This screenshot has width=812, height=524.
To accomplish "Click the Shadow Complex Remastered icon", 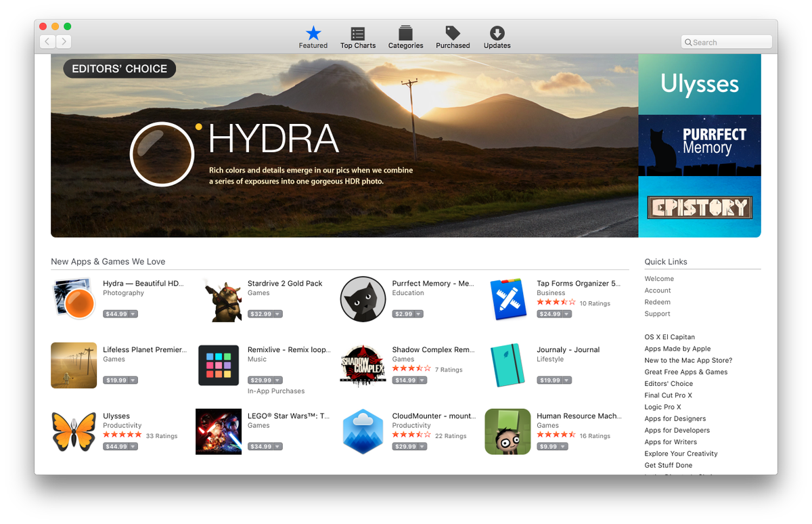I will [363, 365].
